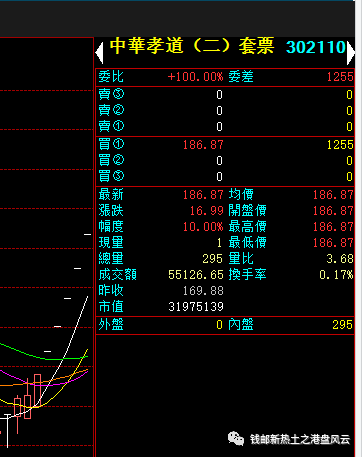Click the 中華孝道（二）套票 title
Screen dimensions: 362x457
click(x=192, y=46)
